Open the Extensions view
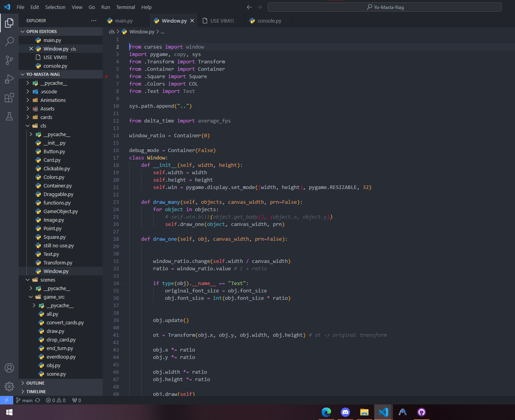This screenshot has width=515, height=420. [x=9, y=98]
